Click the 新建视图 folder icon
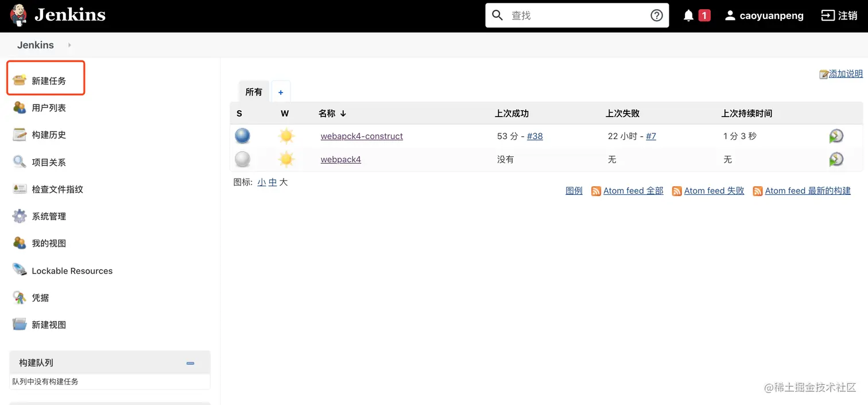This screenshot has height=405, width=868. [x=20, y=325]
